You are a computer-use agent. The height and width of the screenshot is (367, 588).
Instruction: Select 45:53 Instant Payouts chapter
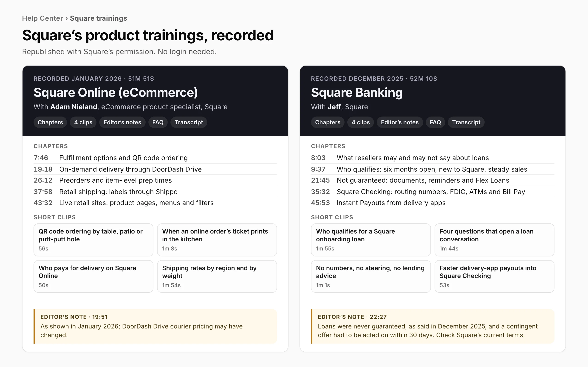point(433,203)
